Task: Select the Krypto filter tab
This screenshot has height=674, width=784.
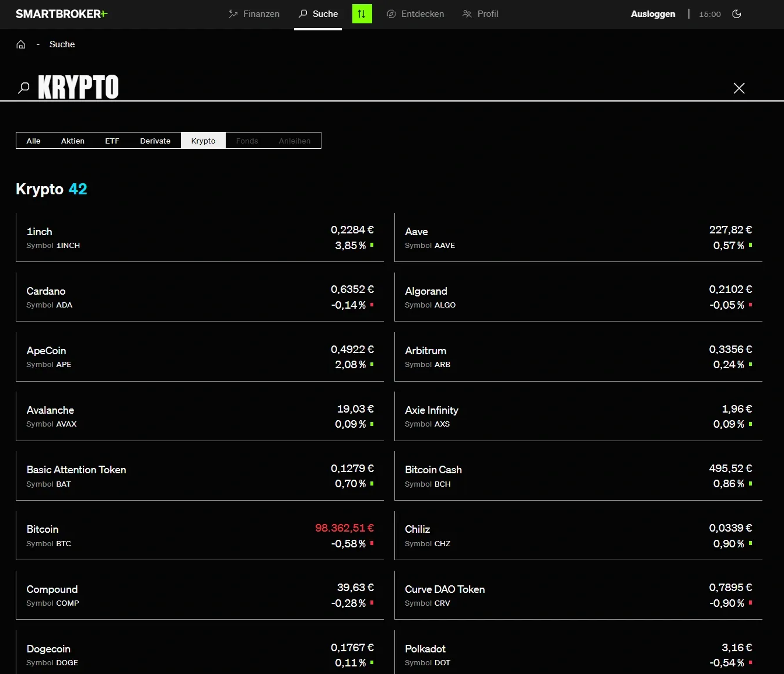Action: (203, 141)
